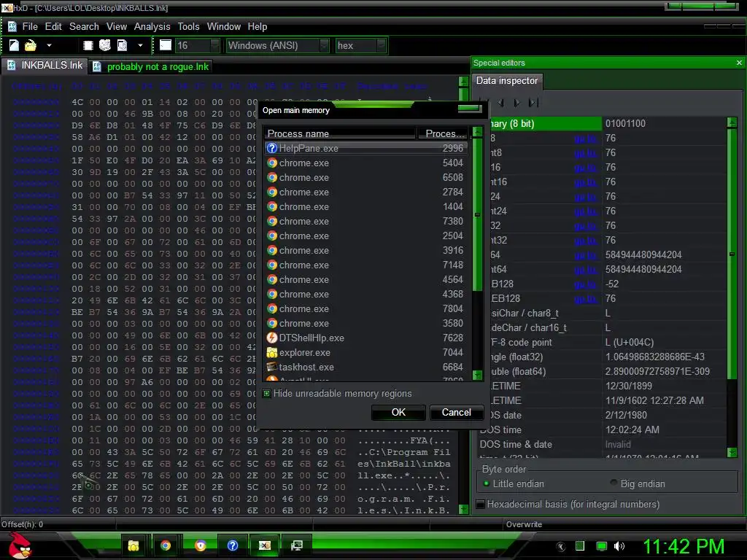Click the Data inspector scrollbar up arrow
The height and width of the screenshot is (560, 747).
pos(732,122)
